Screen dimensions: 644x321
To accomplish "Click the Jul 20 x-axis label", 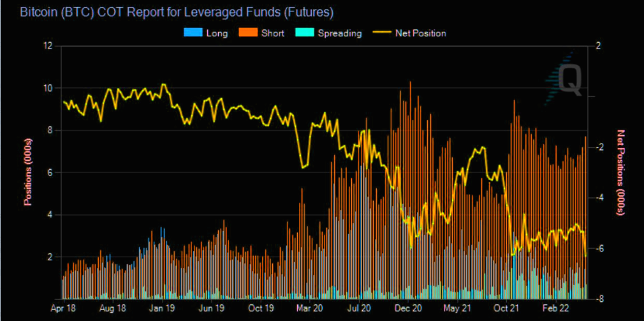I will point(360,308).
